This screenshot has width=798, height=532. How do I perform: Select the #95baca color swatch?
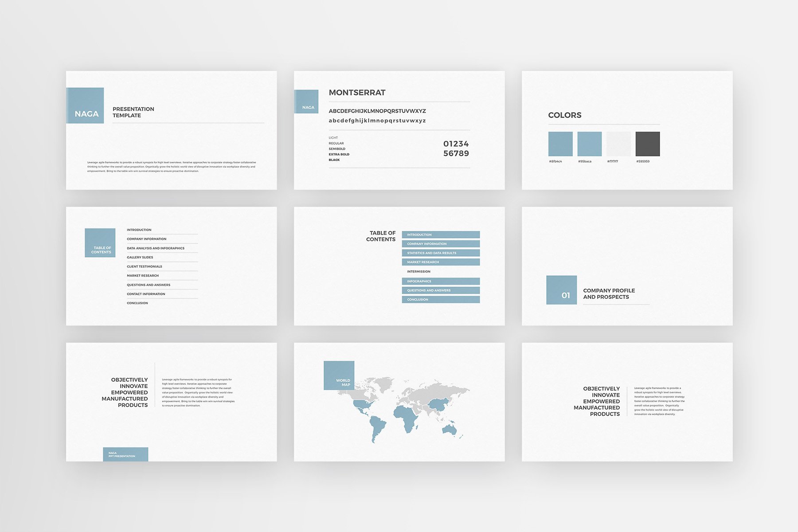[x=590, y=144]
